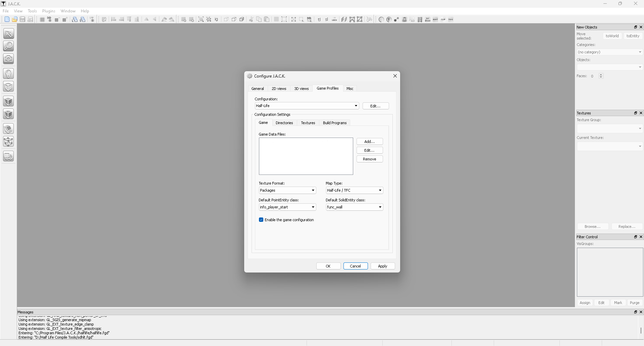
Task: Open Default SolidEntity class dropdown
Action: [355, 207]
